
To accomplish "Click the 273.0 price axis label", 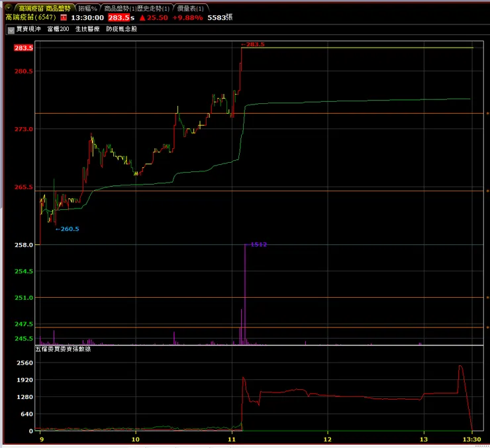I will [x=23, y=129].
